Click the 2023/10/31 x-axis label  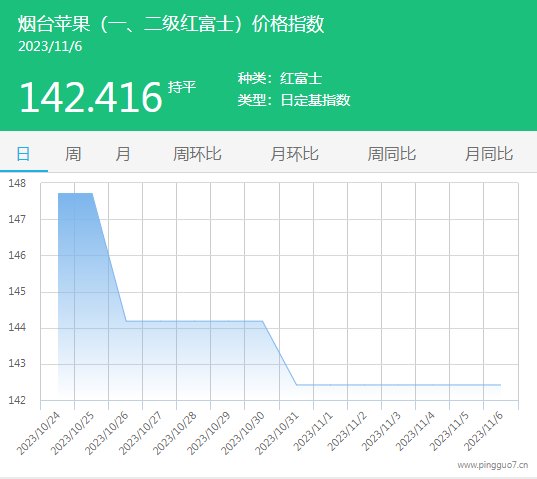pyautogui.click(x=277, y=433)
